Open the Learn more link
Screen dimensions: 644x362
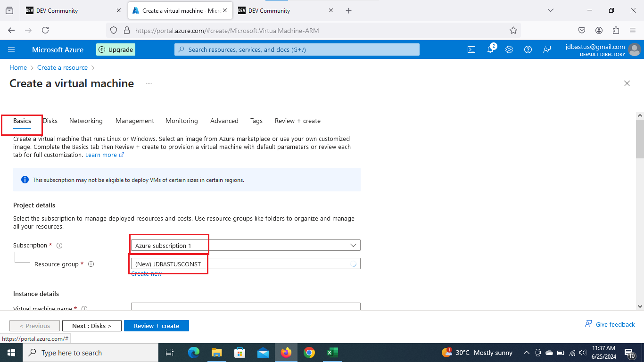click(104, 155)
